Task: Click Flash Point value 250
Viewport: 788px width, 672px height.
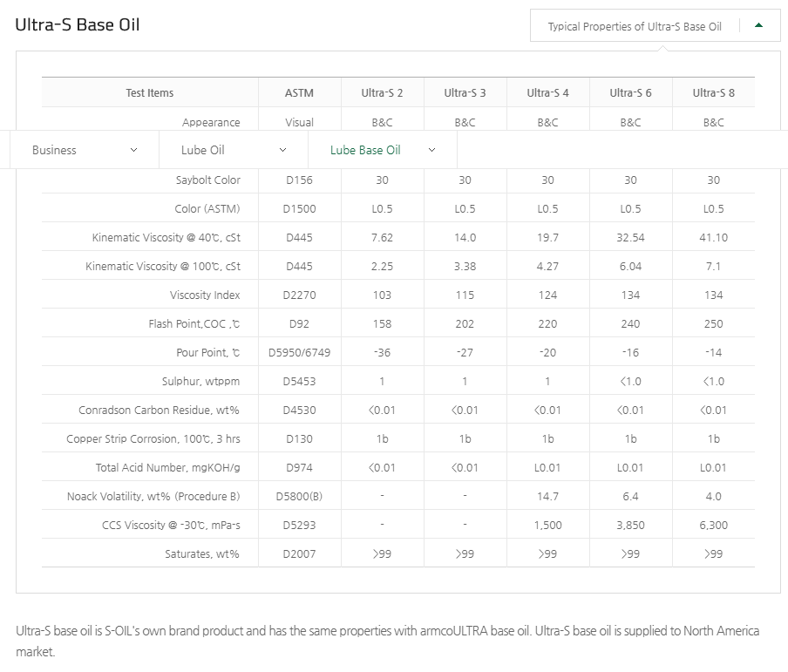Action: 714,323
